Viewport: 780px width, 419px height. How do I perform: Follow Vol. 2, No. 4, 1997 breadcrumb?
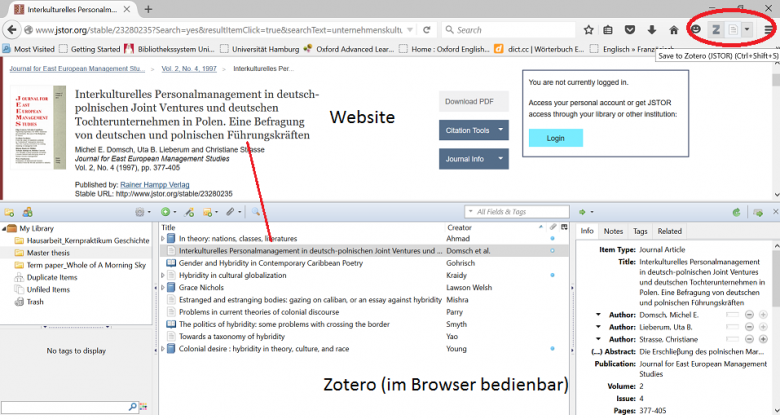click(x=189, y=69)
